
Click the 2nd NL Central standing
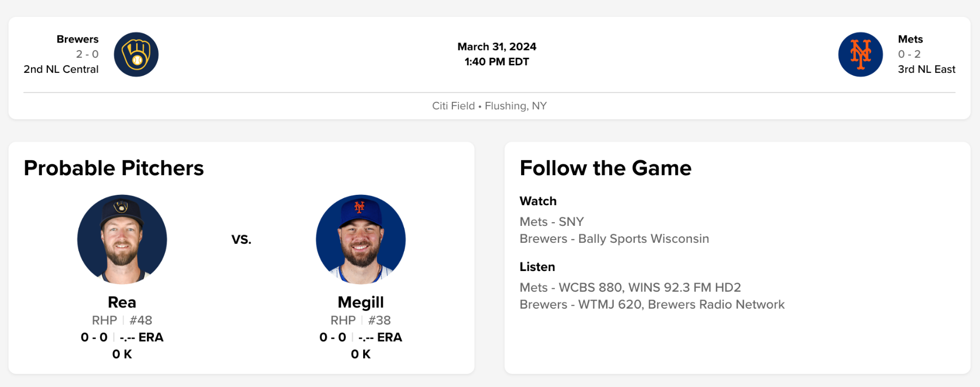[x=61, y=69]
